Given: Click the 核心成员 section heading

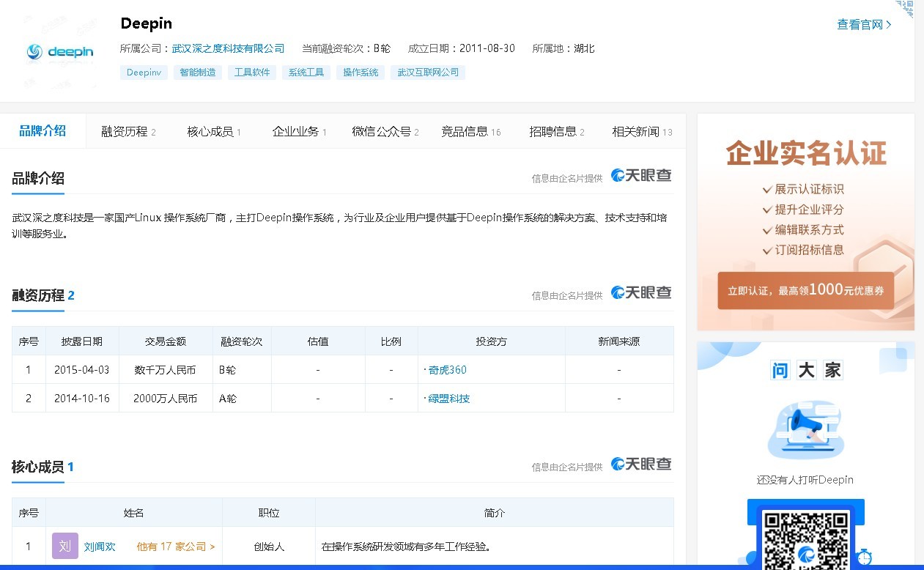Looking at the screenshot, I should [x=42, y=467].
